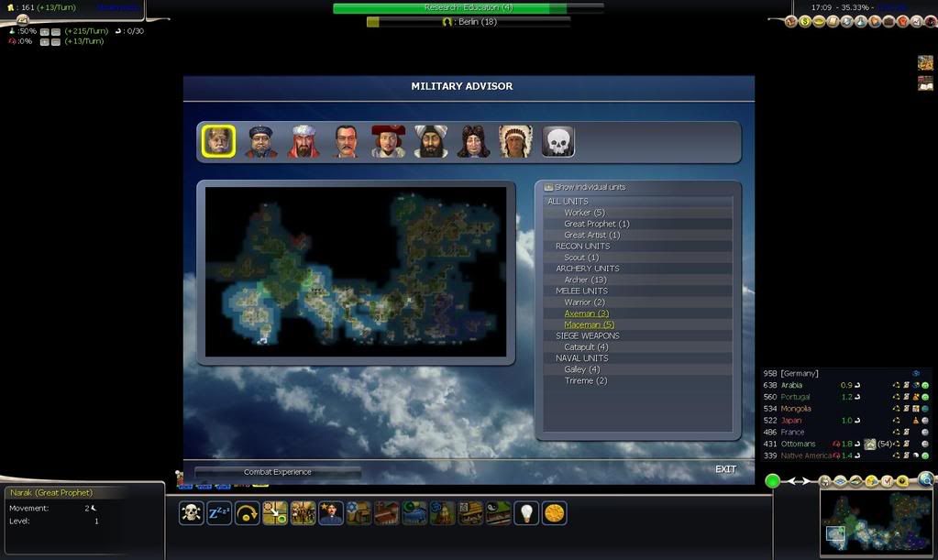Click Native America in the scoreboard
Screen dimensions: 938x560
(x=806, y=456)
